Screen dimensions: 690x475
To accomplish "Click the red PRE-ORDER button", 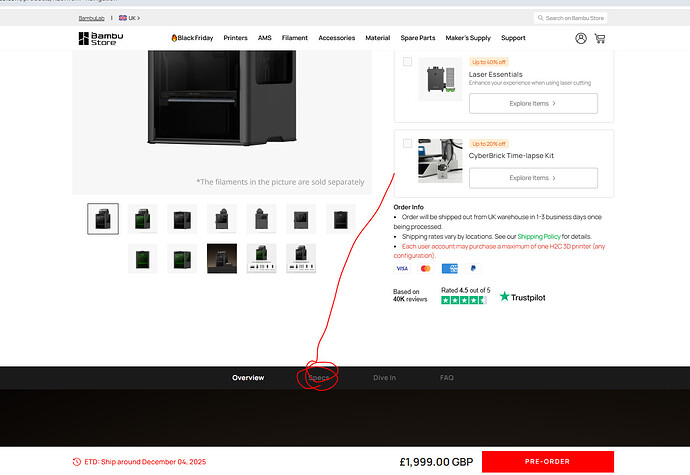I will pyautogui.click(x=547, y=461).
